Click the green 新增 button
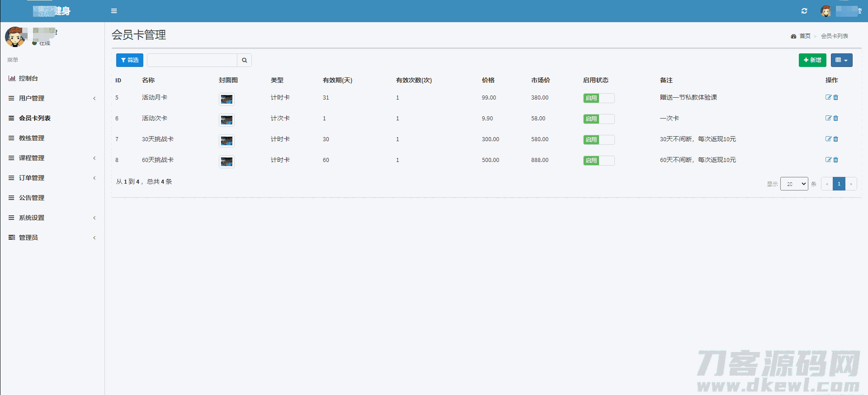The height and width of the screenshot is (395, 868). (812, 60)
